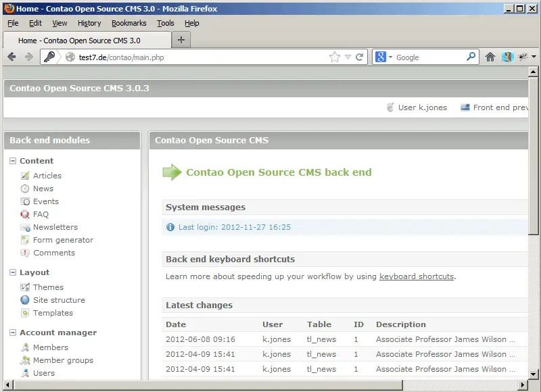Follow the keyboard shortcuts link
Viewport: 541px width, 392px height.
pyautogui.click(x=417, y=276)
